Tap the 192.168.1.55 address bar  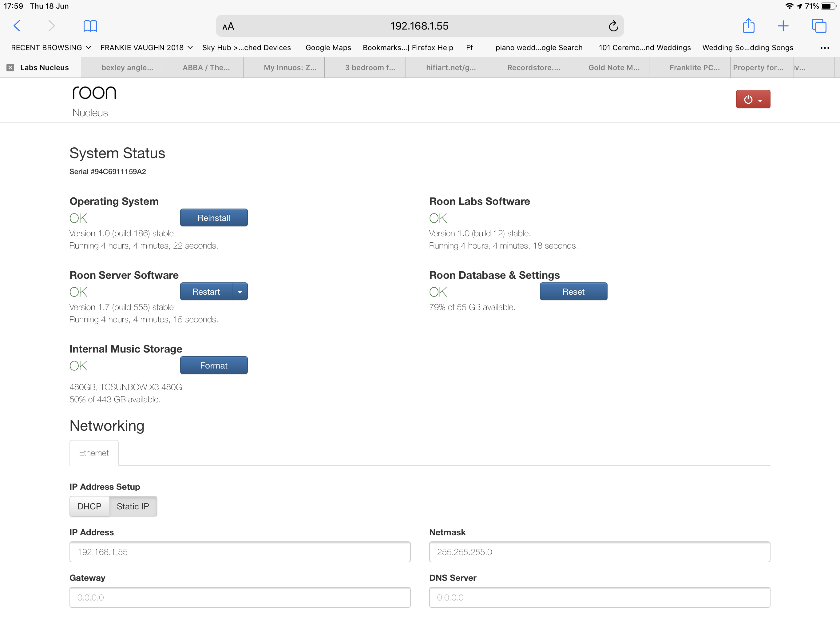pos(420,26)
